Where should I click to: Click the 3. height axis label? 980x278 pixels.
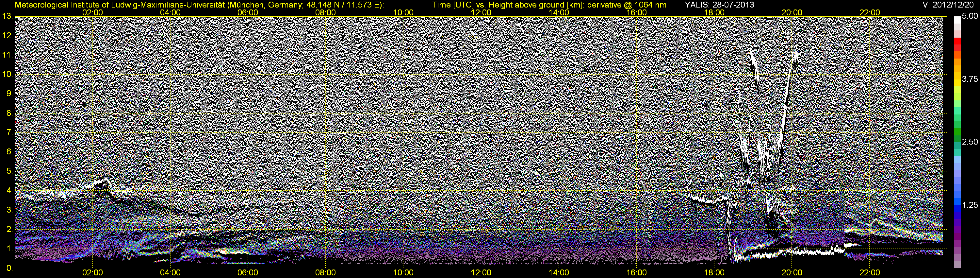click(x=9, y=210)
